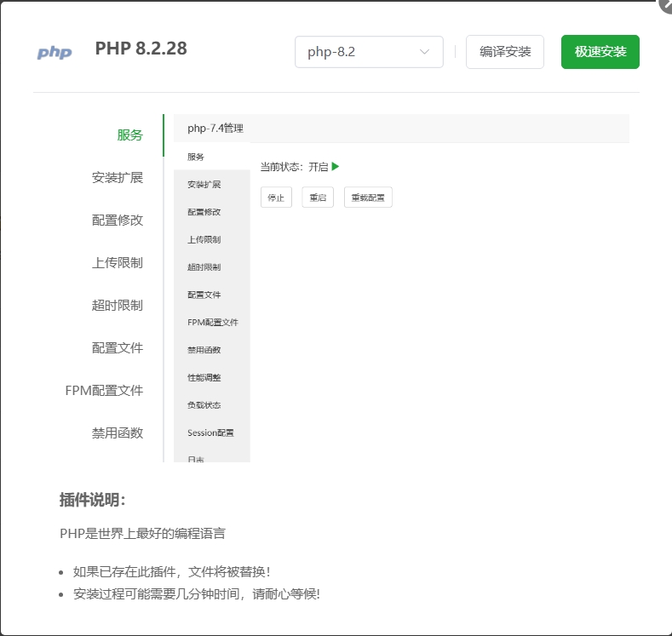Click the green running status arrow

click(x=336, y=167)
